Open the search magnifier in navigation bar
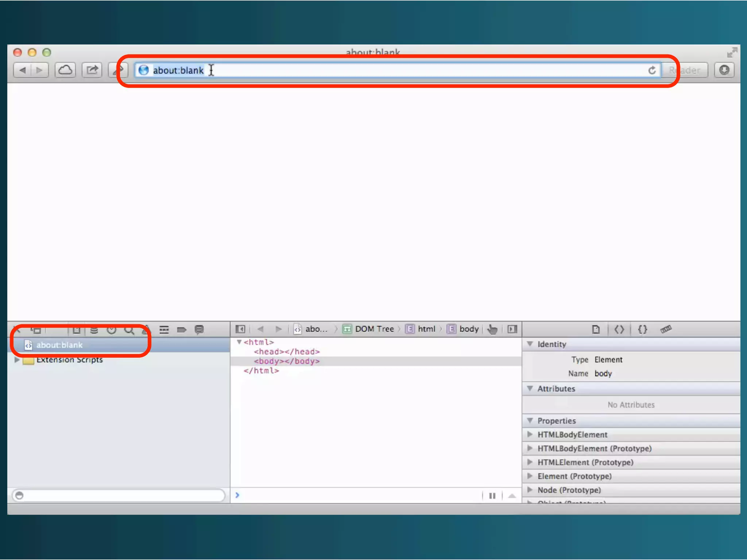 pyautogui.click(x=129, y=330)
